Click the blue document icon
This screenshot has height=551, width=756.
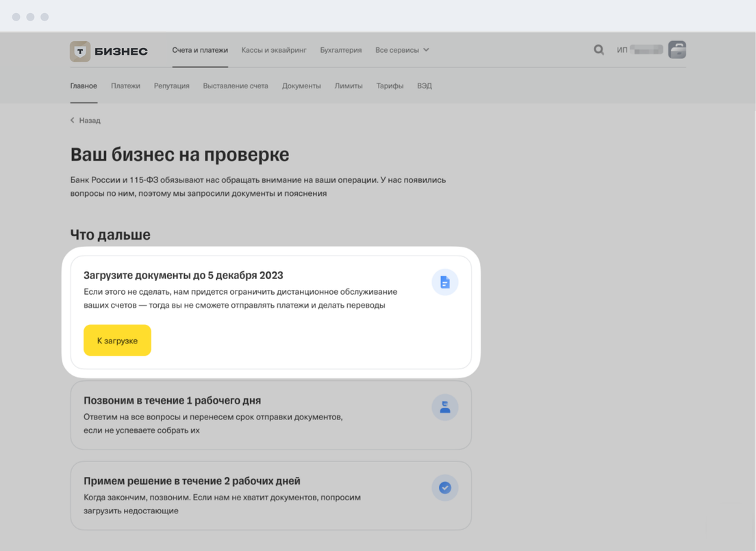tap(444, 282)
